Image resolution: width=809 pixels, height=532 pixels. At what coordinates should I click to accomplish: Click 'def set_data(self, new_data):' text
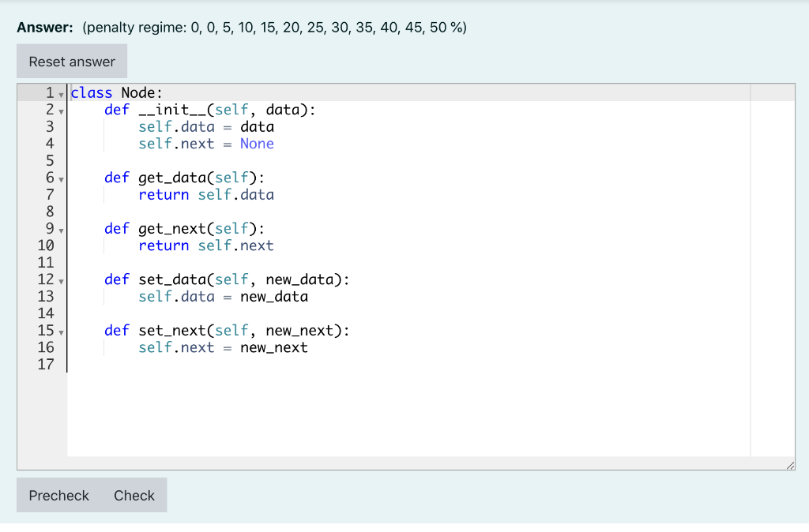(x=227, y=279)
